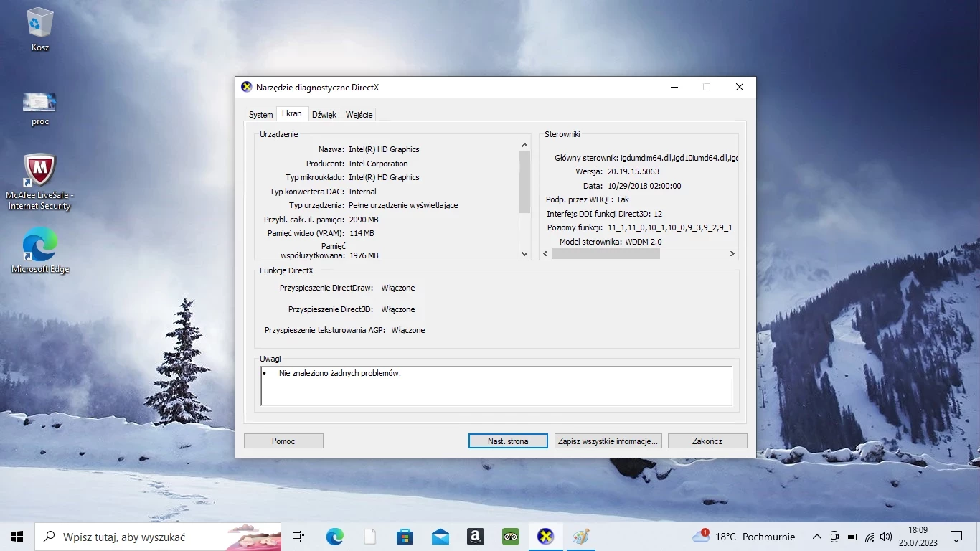Open the notification center icon
Viewport: 980px width, 551px height.
click(x=956, y=537)
